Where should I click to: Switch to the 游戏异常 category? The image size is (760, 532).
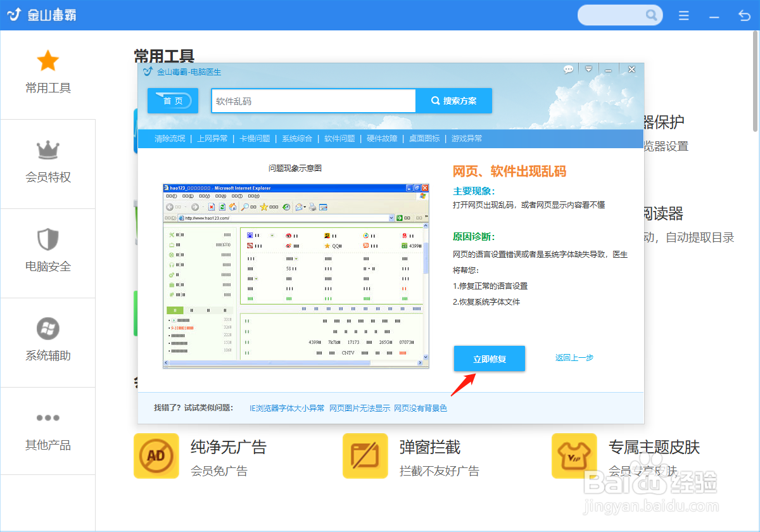click(467, 139)
